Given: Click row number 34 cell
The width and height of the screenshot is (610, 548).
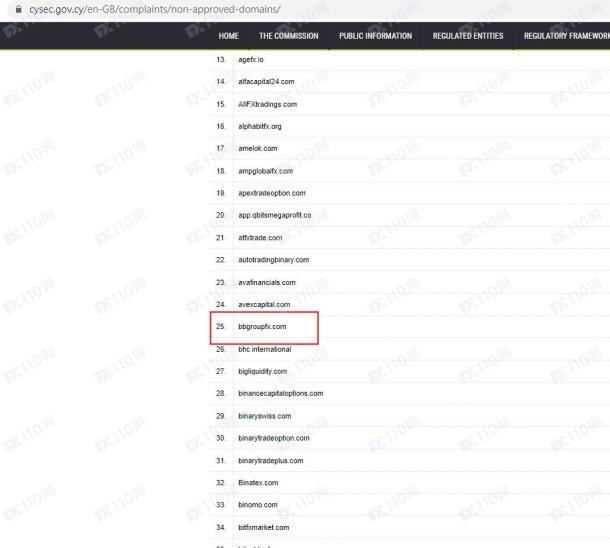Looking at the screenshot, I should (221, 528).
